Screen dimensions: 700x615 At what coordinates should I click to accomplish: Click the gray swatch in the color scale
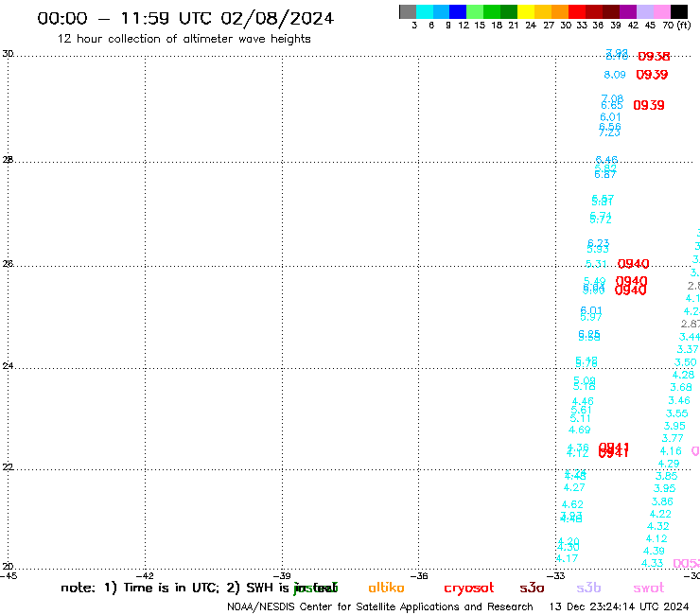(408, 11)
